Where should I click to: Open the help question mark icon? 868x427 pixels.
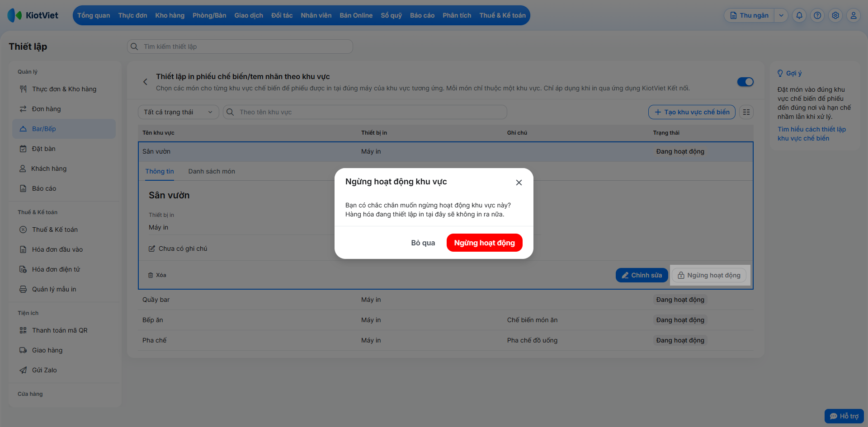817,15
